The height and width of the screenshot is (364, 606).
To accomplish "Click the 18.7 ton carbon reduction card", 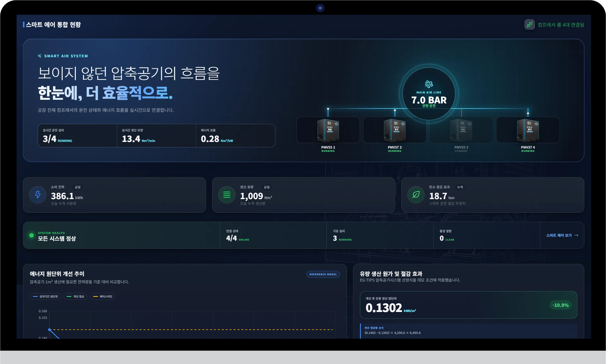I will point(492,195).
